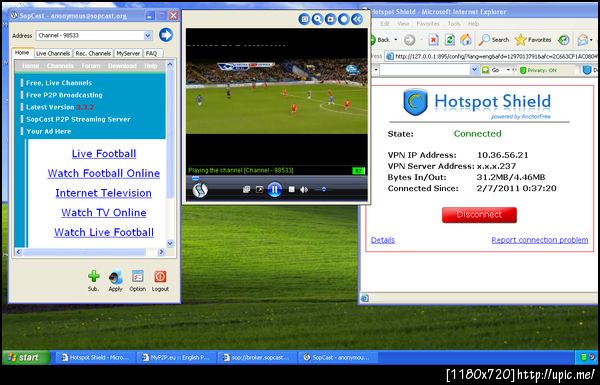600x385 pixels.
Task: Open the IE Help menu
Action: (x=473, y=24)
